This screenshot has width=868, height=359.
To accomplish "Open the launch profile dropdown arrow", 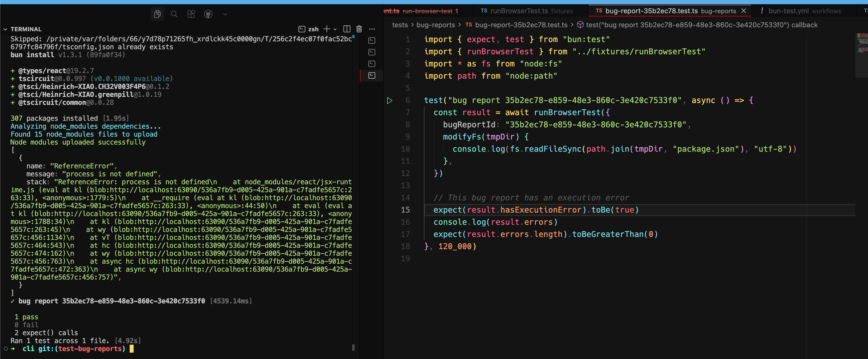I will 335,29.
